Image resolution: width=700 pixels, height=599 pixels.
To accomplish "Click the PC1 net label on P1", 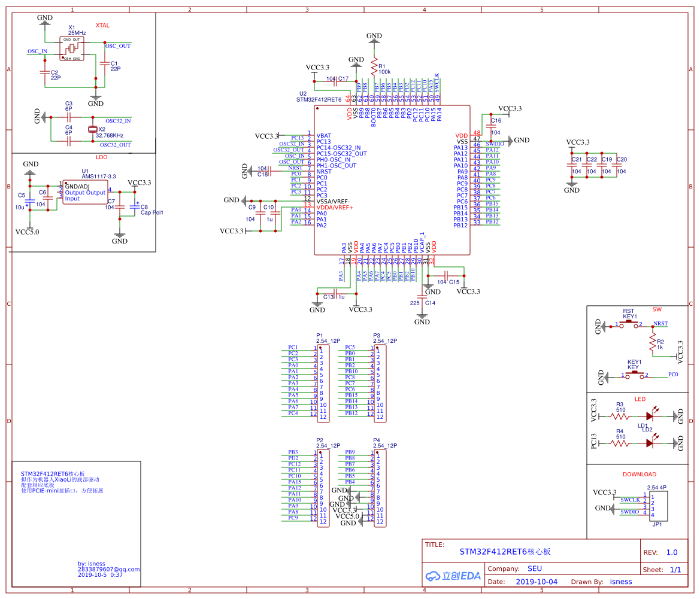I will point(293,347).
